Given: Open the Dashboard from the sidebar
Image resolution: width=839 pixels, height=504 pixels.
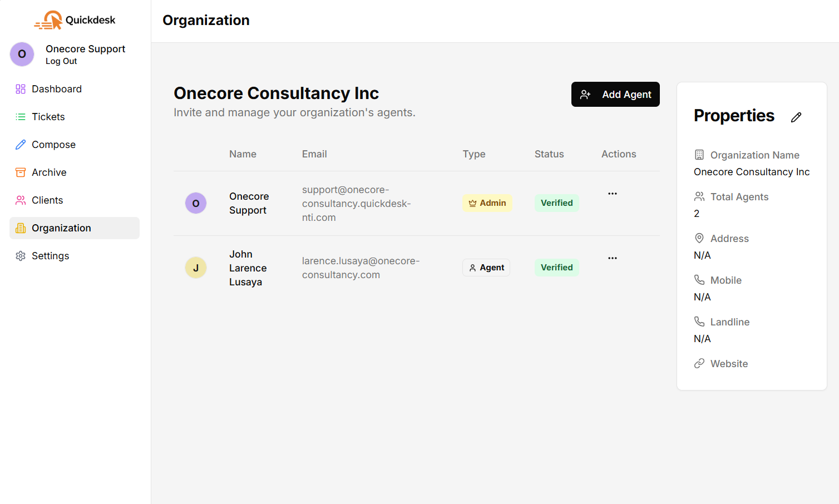Looking at the screenshot, I should 56,88.
